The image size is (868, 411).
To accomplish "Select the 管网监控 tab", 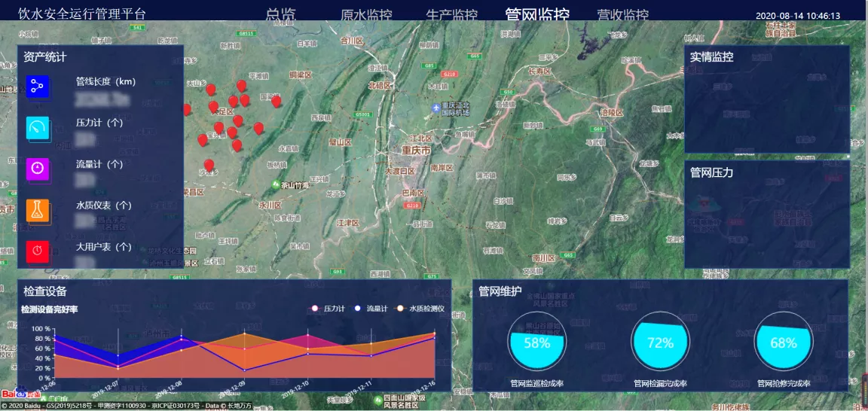I will [537, 14].
